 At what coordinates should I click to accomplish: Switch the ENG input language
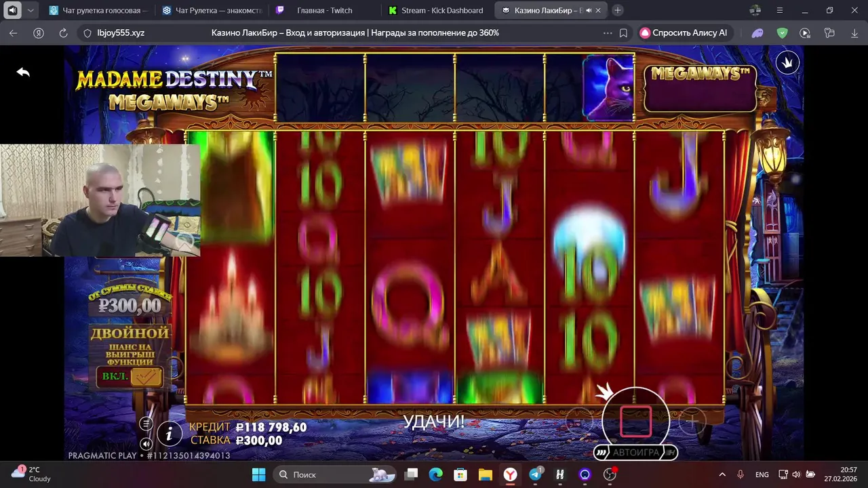[x=762, y=474]
